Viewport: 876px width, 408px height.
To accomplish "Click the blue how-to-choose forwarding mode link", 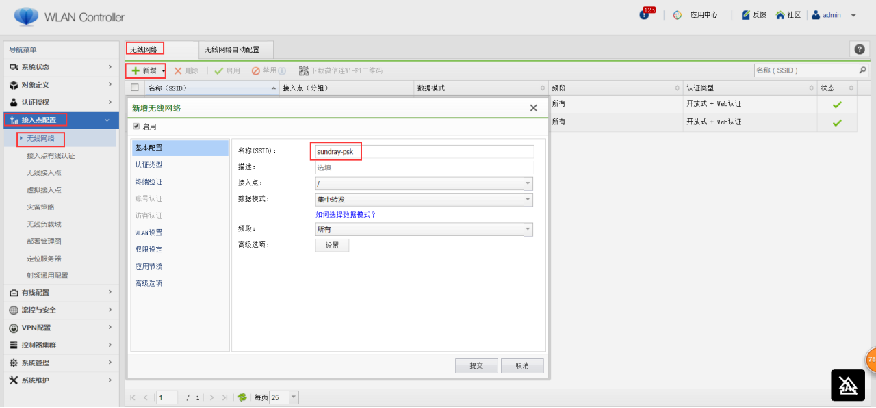I will (345, 214).
